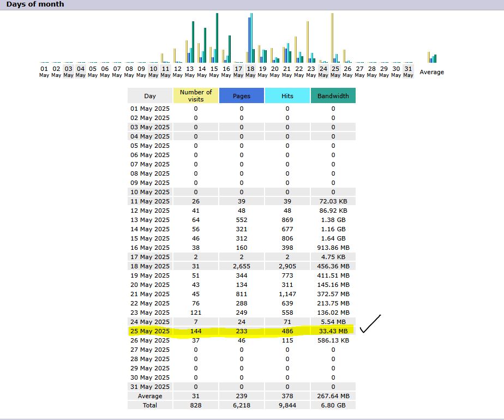
Task: Click the '18 May 2025' row label
Action: (150, 266)
